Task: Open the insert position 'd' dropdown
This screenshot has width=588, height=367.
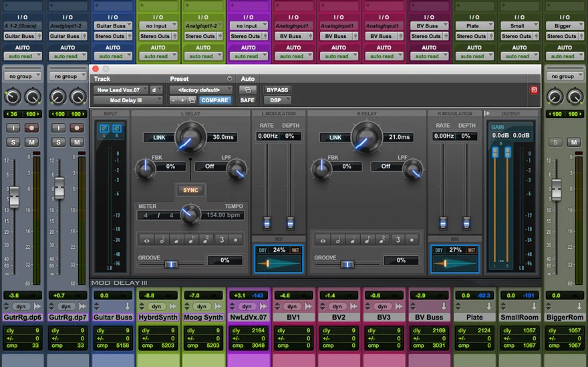Action: coord(156,90)
